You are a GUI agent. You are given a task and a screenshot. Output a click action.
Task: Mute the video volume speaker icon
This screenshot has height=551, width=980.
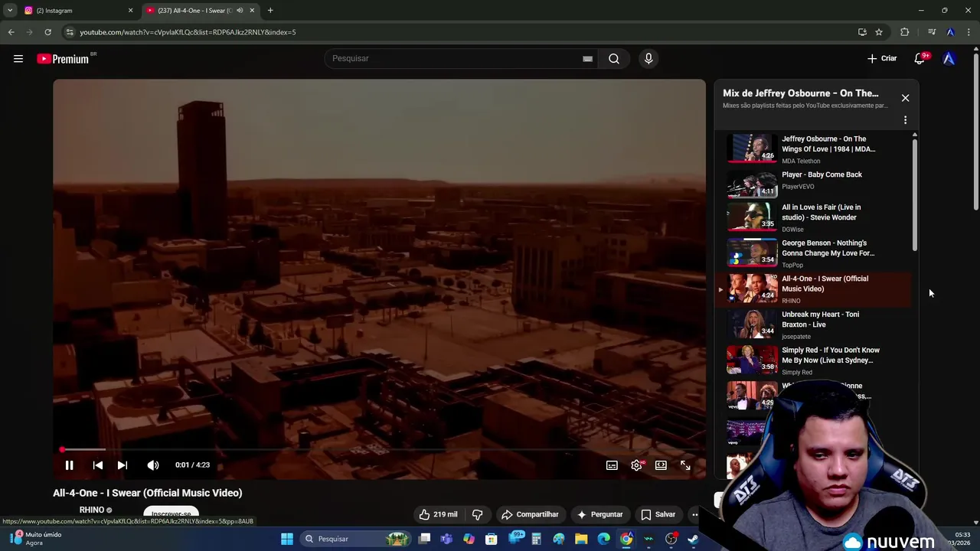pos(153,465)
